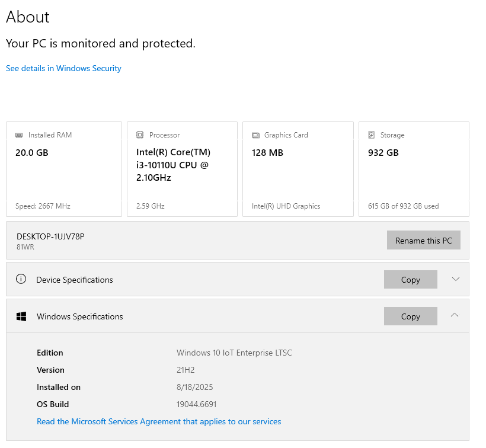Click the Device Specifications header label
Screen dimensions: 486x448
pyautogui.click(x=75, y=280)
